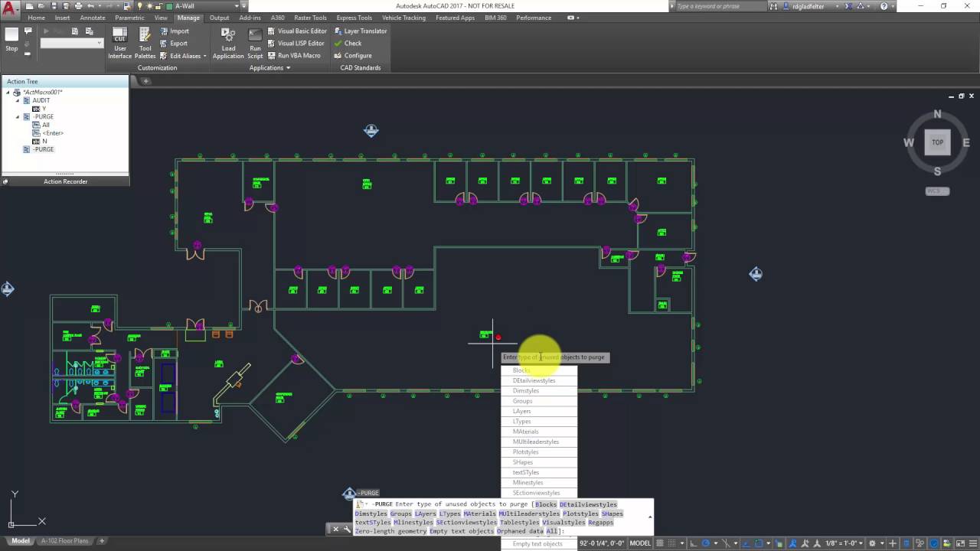The width and height of the screenshot is (980, 551).
Task: Click the Export customization icon
Action: pos(165,44)
